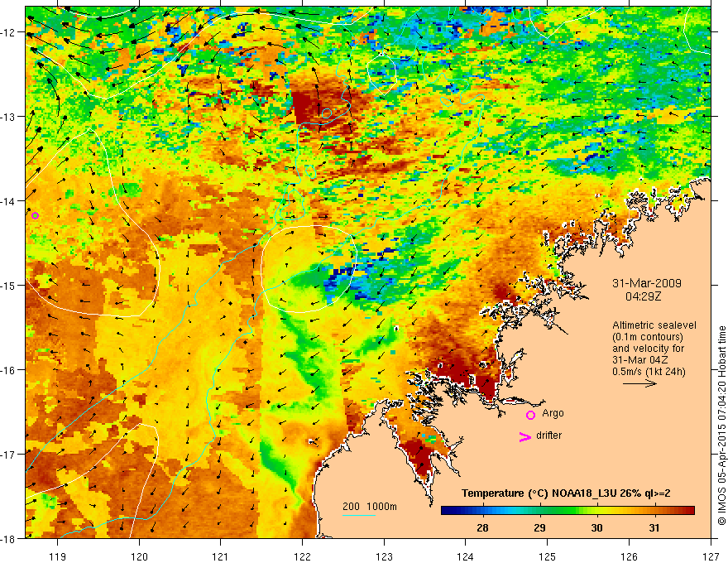Click the latitude axis label '-12'
This screenshot has height=563, width=728.
pyautogui.click(x=9, y=32)
